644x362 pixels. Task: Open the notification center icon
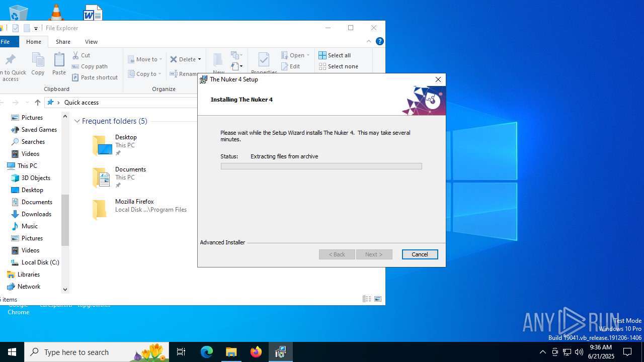[x=627, y=352]
